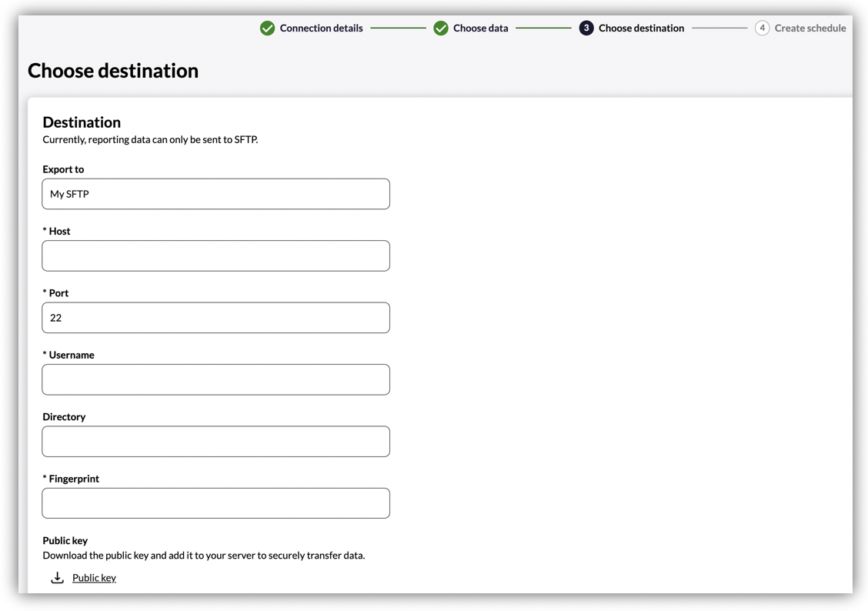This screenshot has width=868, height=611.
Task: Select the Fingerprint input field
Action: click(215, 503)
